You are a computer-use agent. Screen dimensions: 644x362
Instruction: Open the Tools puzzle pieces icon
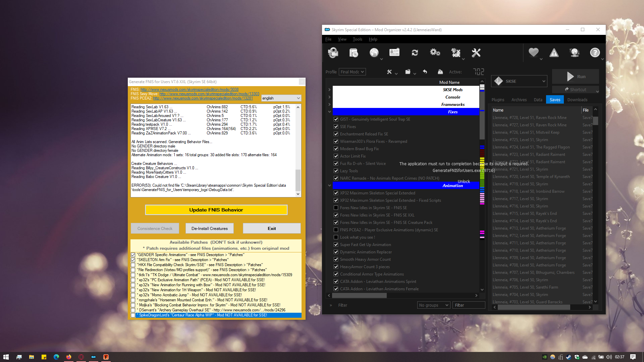coord(455,53)
